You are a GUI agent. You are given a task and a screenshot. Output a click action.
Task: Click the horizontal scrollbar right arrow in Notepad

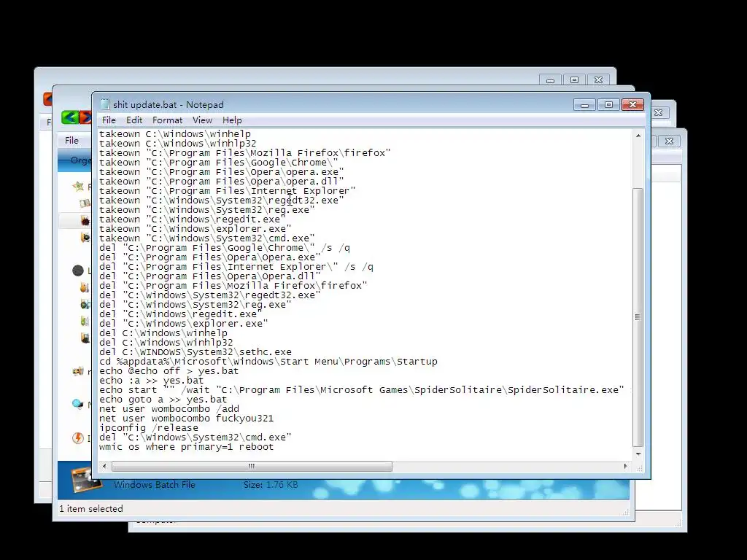click(x=625, y=466)
